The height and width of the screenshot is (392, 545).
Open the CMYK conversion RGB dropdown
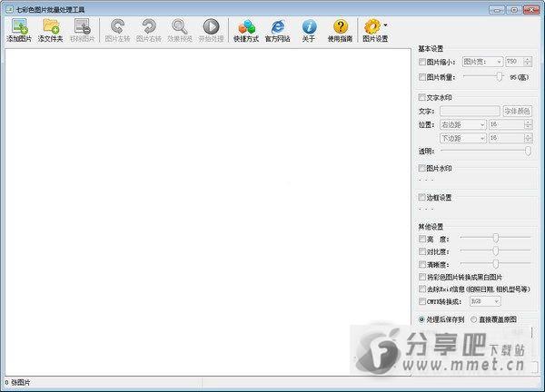pos(485,301)
